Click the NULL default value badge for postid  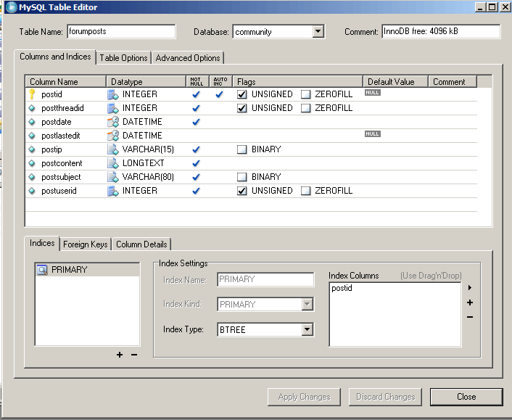pyautogui.click(x=373, y=92)
